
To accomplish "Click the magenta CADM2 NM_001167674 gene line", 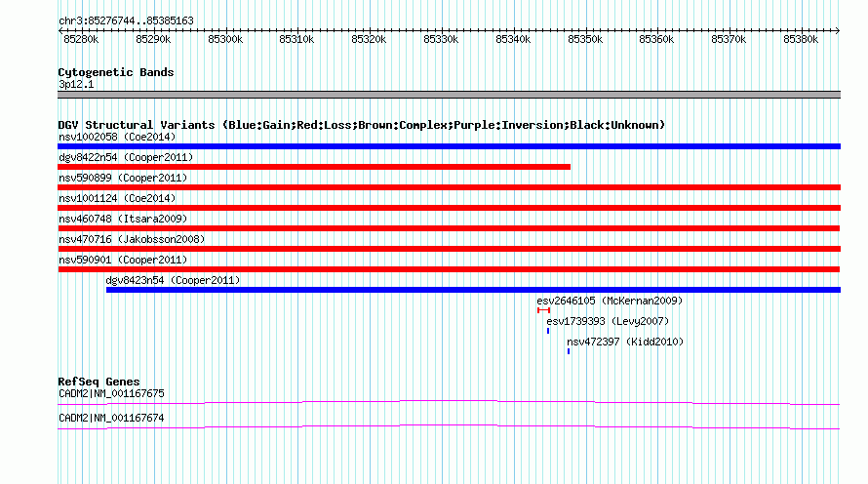I will pyautogui.click(x=449, y=427).
